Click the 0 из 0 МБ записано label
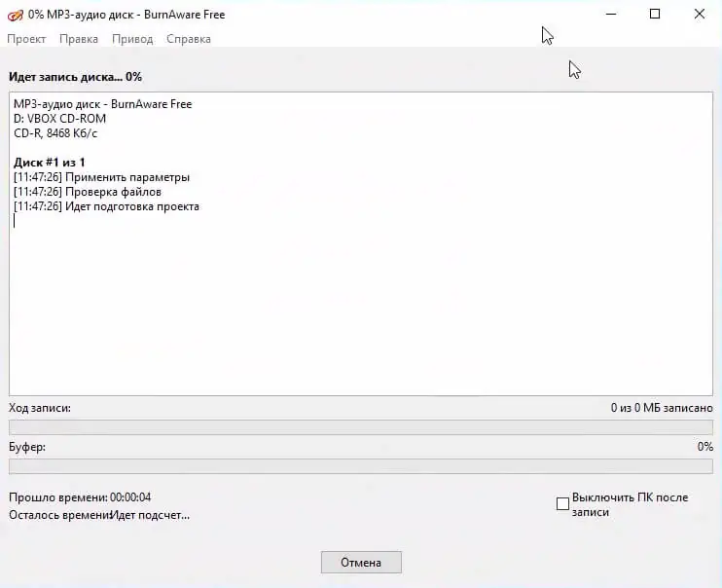 [x=662, y=408]
